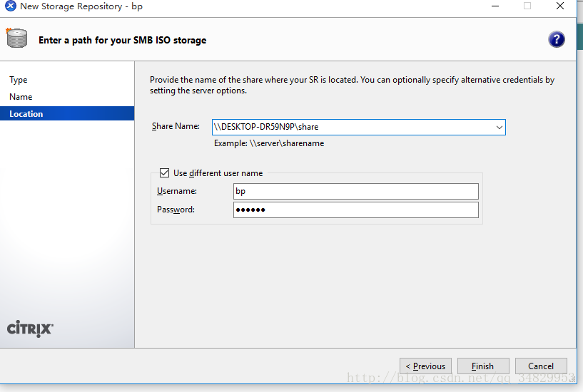Focus the Username input field
This screenshot has width=583, height=392.
[x=355, y=191]
